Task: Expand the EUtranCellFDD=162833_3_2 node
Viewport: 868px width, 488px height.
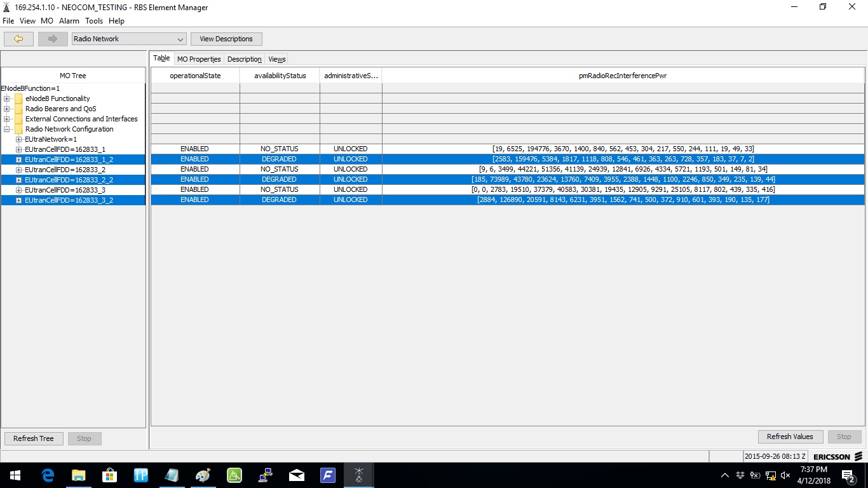Action: (x=19, y=200)
